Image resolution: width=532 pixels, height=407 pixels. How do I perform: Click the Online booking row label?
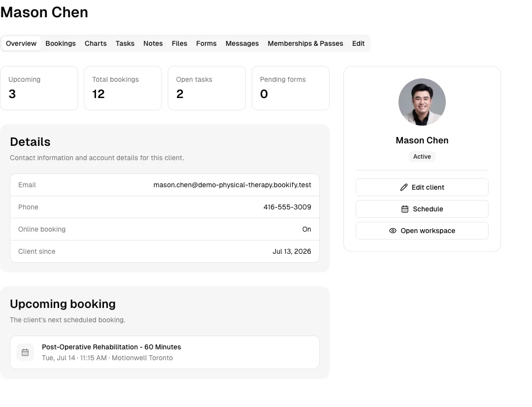[x=42, y=229]
